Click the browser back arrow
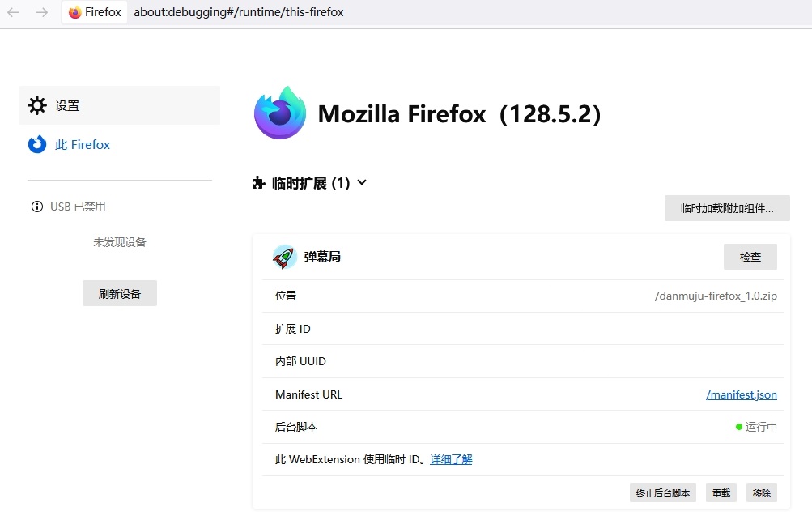The width and height of the screenshot is (812, 520). coord(13,12)
